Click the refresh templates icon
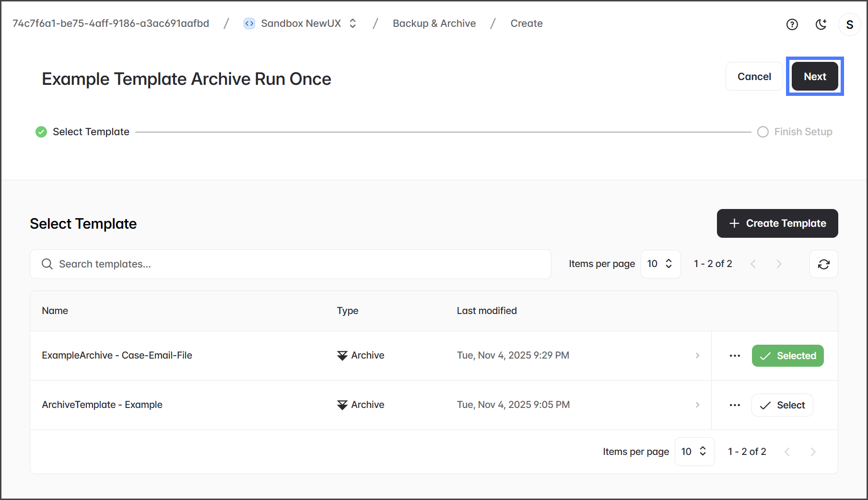This screenshot has height=500, width=868. [823, 264]
